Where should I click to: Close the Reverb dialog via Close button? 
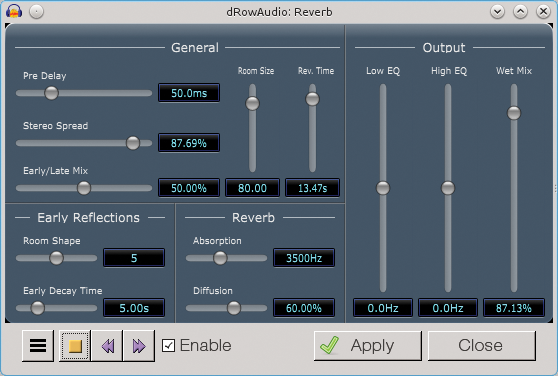pos(481,345)
